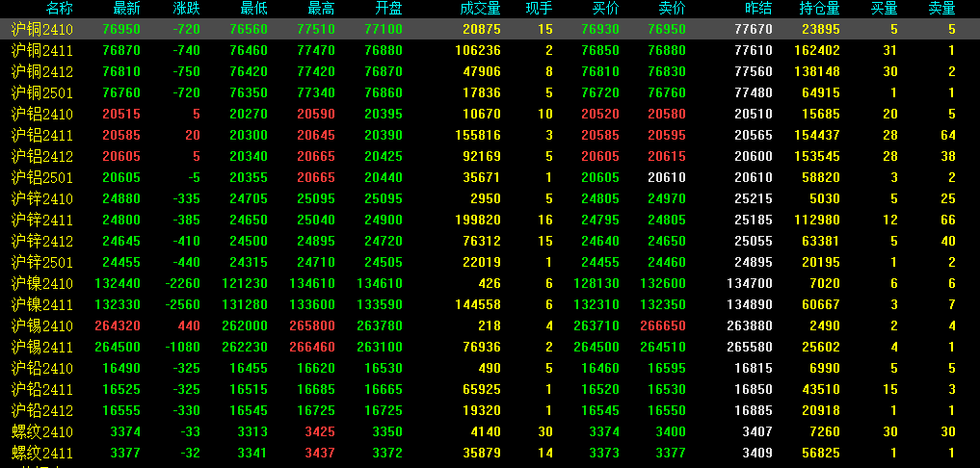Select the 螺纹2410 contract name
This screenshot has height=468, width=980.
coord(41,432)
